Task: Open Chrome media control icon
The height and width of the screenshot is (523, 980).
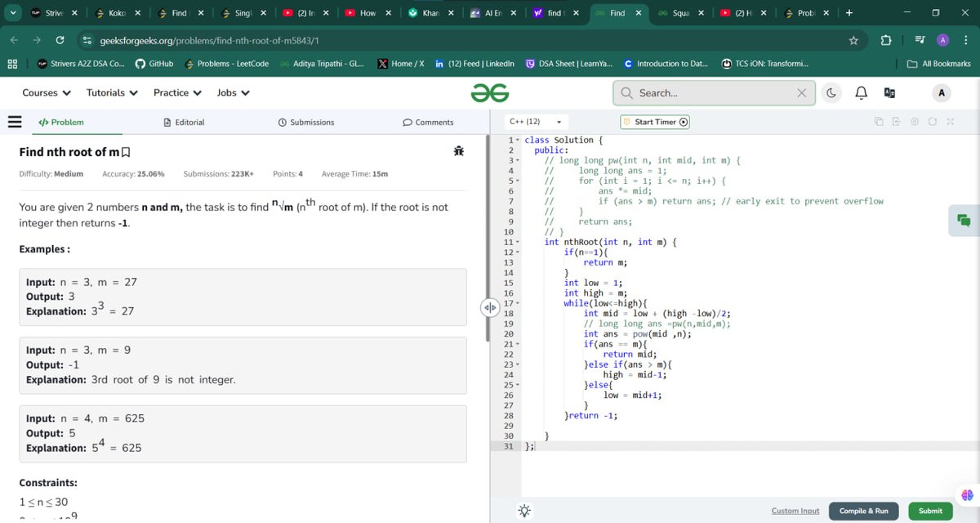Action: click(x=919, y=40)
